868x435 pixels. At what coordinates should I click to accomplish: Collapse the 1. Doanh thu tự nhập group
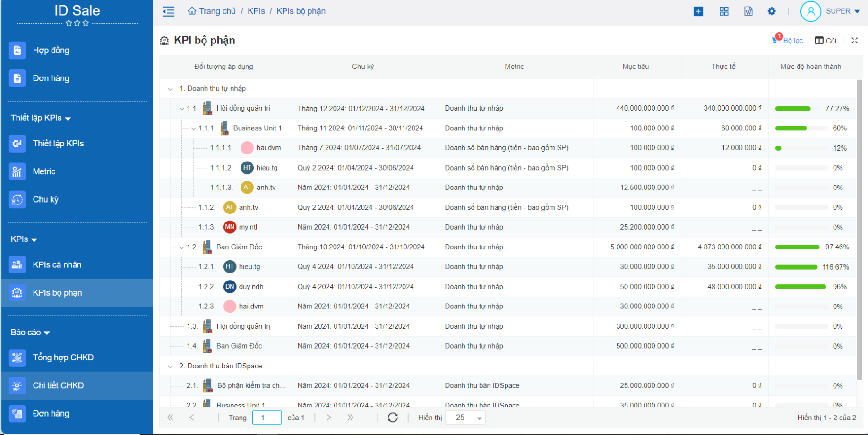[x=170, y=89]
